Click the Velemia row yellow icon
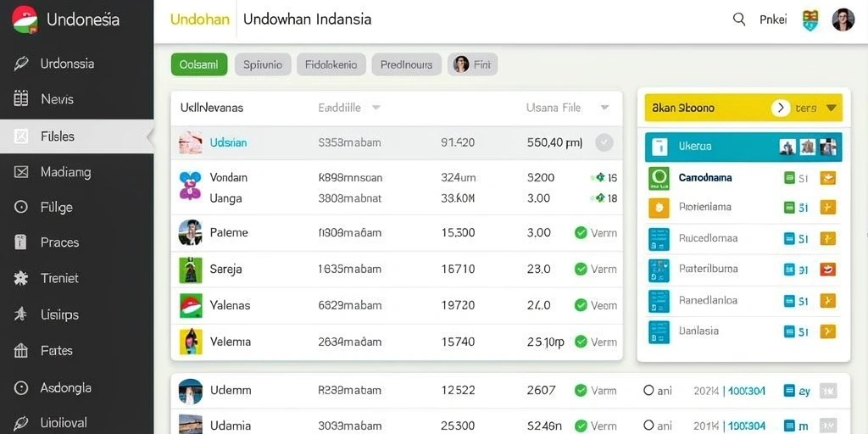 [x=191, y=342]
